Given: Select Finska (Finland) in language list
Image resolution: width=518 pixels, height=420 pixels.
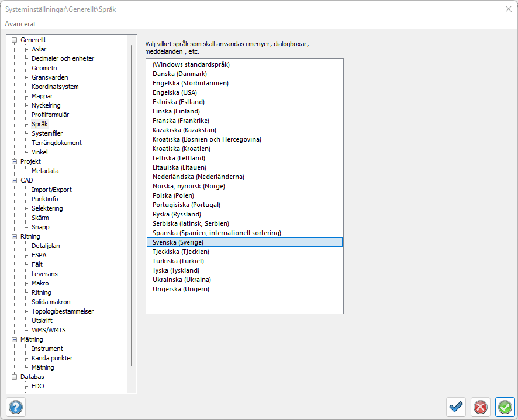Looking at the screenshot, I should 176,111.
